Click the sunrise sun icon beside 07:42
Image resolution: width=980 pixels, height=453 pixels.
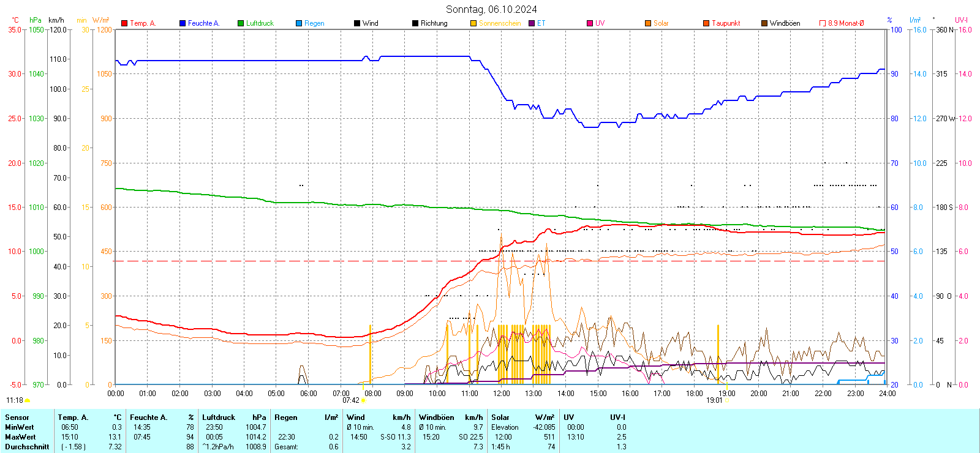[363, 400]
